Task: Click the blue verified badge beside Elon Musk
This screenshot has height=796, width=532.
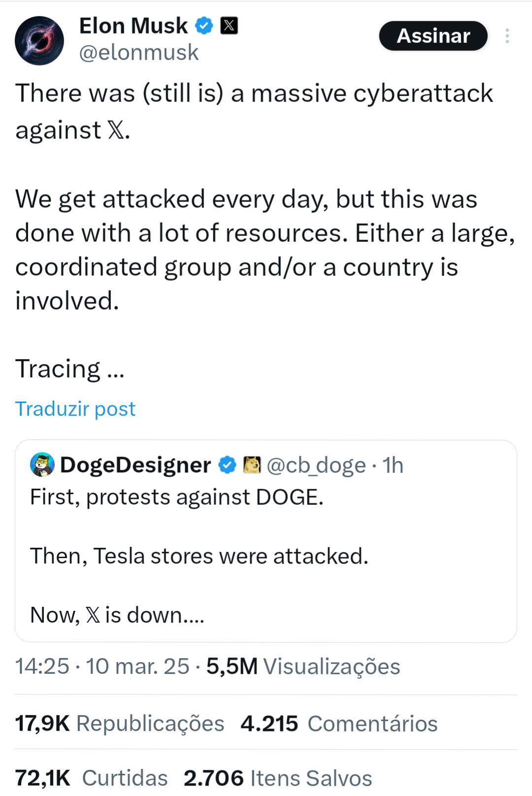Action: [x=204, y=26]
